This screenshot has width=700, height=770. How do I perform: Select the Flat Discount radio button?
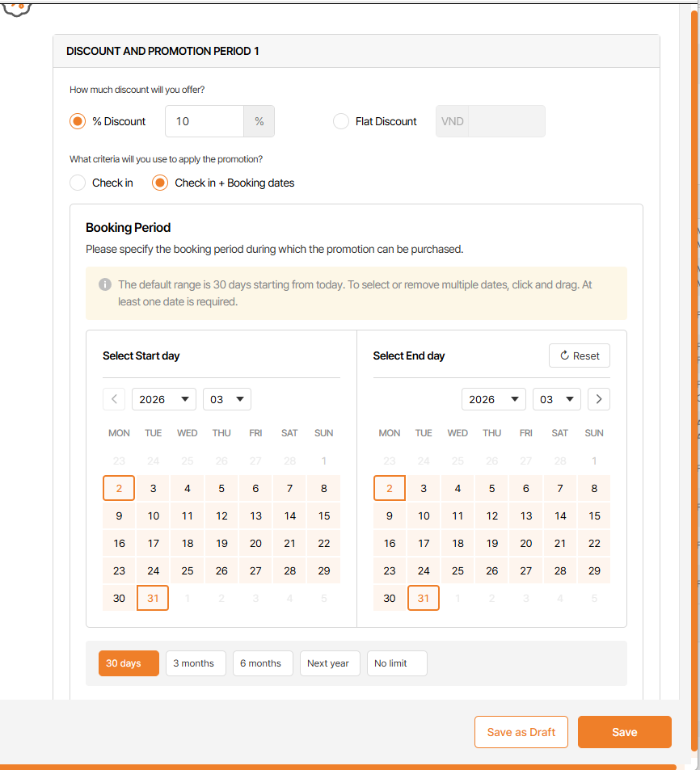click(x=341, y=121)
